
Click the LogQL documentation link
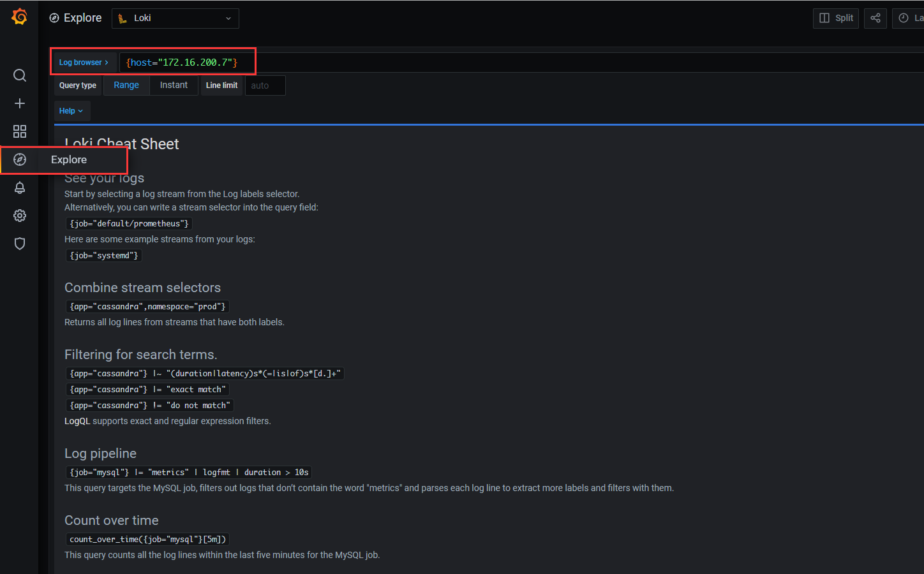pos(77,422)
